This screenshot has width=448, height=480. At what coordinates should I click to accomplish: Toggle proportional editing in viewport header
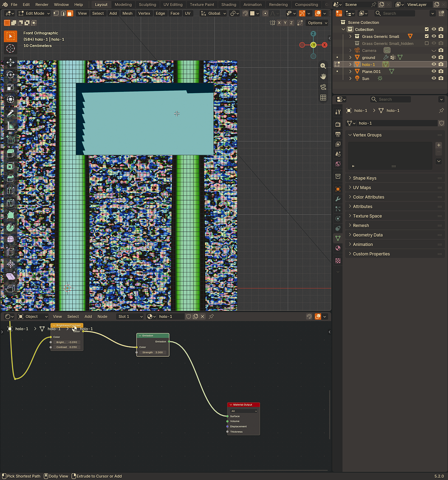tap(265, 14)
